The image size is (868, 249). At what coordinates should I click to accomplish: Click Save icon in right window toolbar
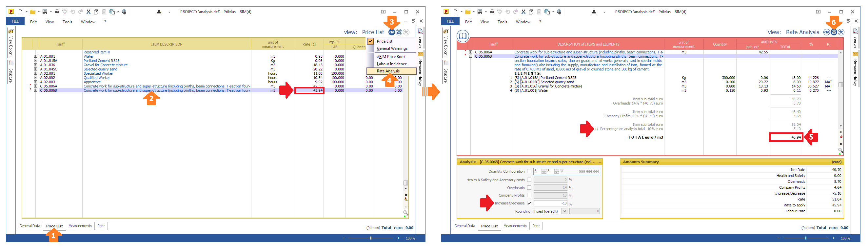[480, 12]
